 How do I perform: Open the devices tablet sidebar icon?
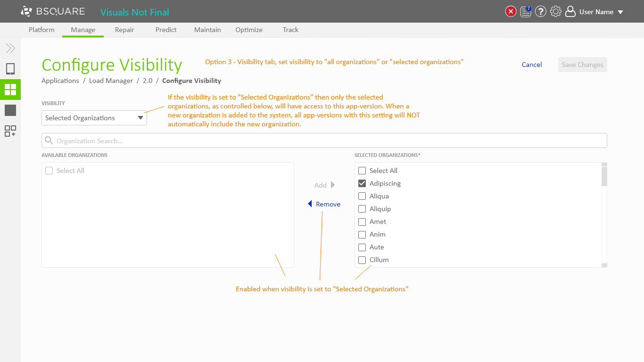(10, 69)
